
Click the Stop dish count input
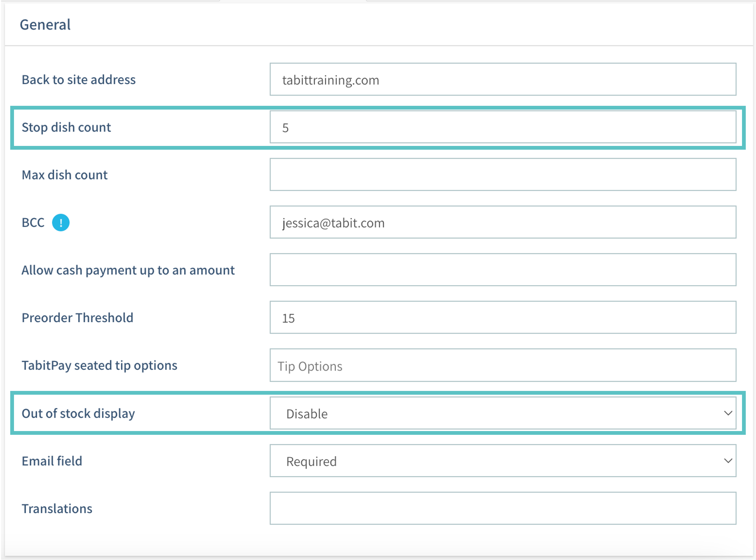(x=503, y=127)
